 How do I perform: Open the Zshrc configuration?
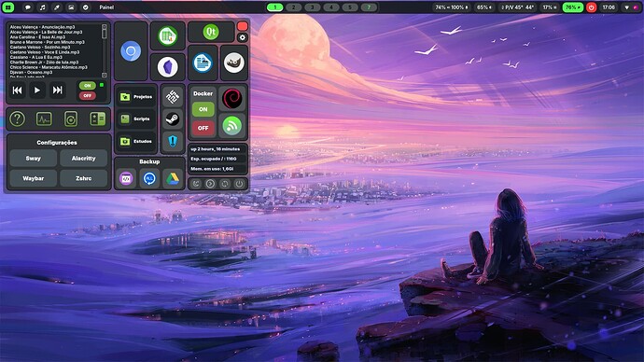coord(83,178)
